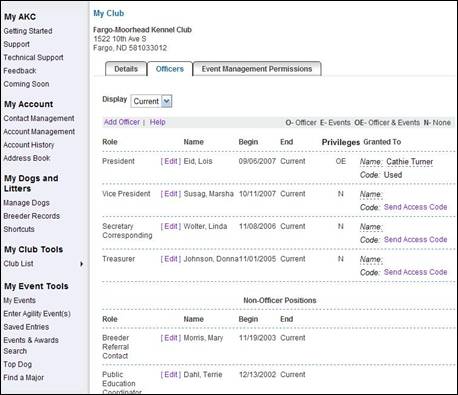Click the Non-Officer Positions heading
This screenshot has width=458, height=395.
point(280,300)
